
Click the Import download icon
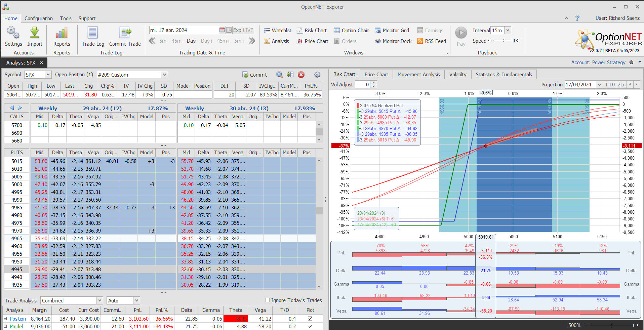(35, 33)
